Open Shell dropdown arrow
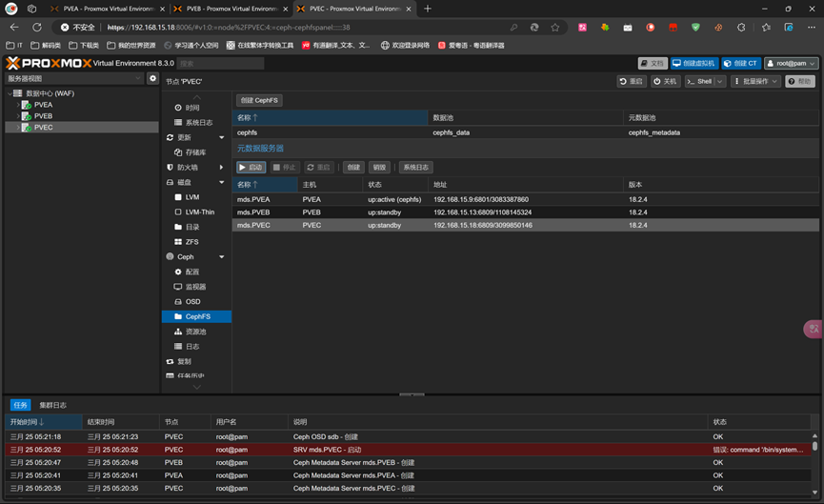 [x=720, y=81]
